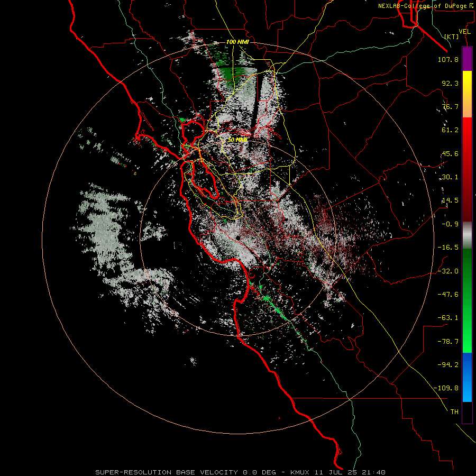The image size is (476, 476).
Task: Select the 76.7 value on velocity scale
Action: click(450, 106)
